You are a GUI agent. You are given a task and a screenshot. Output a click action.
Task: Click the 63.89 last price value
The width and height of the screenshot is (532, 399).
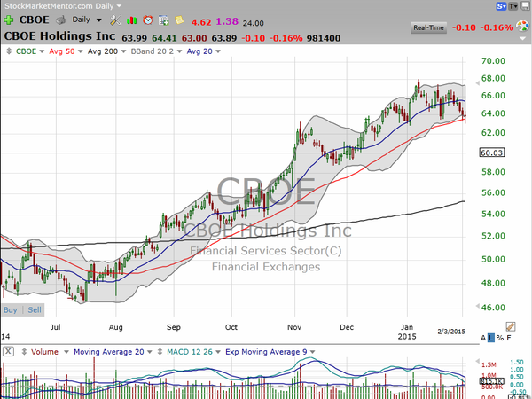(224, 38)
